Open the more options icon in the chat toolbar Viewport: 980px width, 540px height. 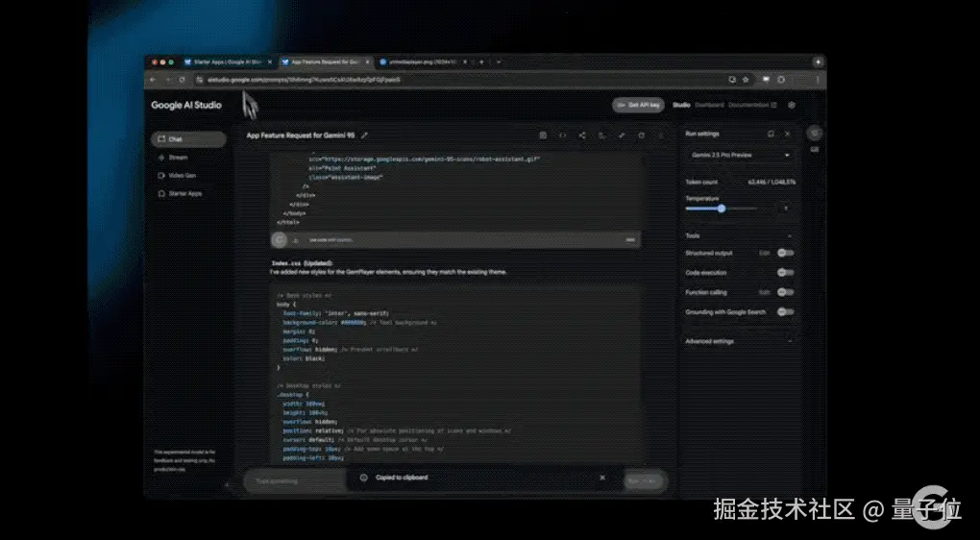pyautogui.click(x=661, y=135)
